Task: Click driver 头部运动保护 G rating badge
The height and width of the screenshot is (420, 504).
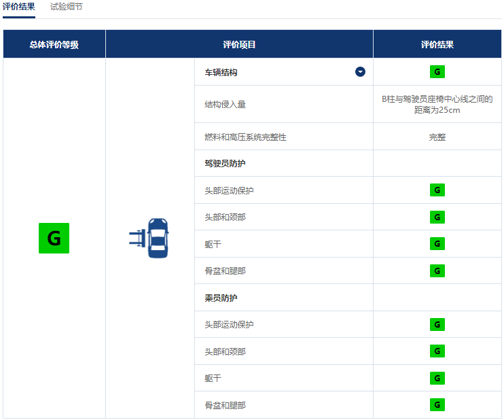Action: [437, 190]
